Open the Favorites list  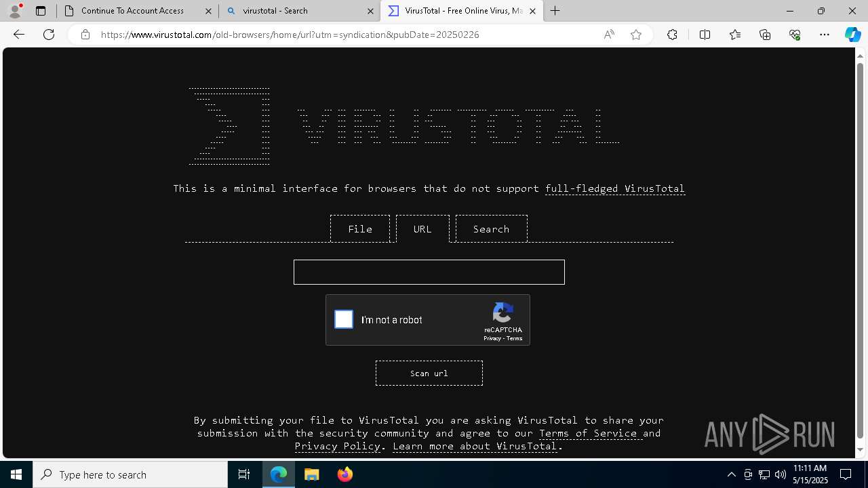coord(735,35)
